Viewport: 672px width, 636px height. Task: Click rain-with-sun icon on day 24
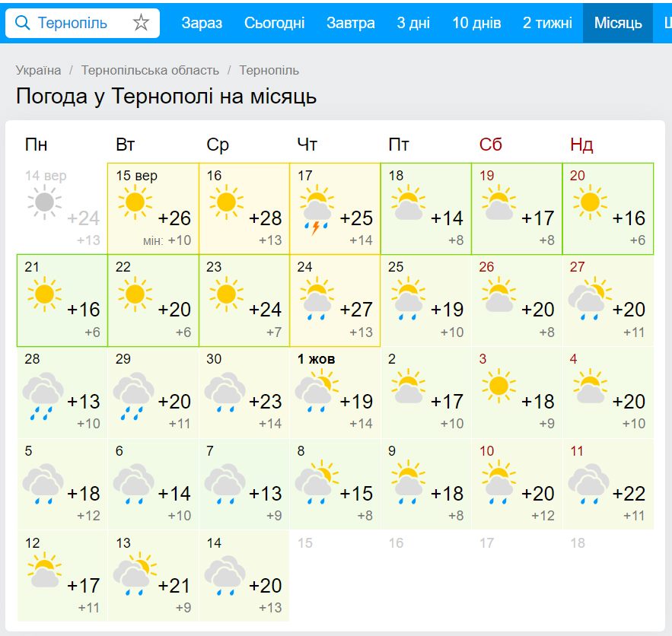coord(317,298)
